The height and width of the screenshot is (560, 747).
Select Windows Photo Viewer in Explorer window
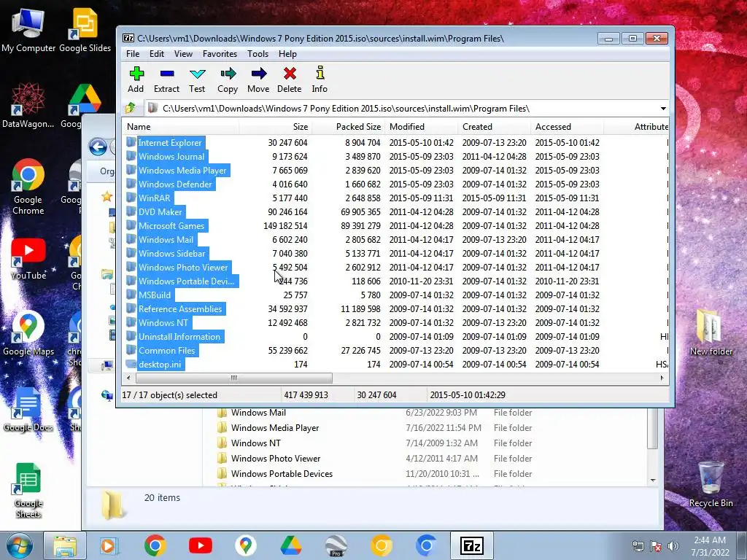(275, 458)
